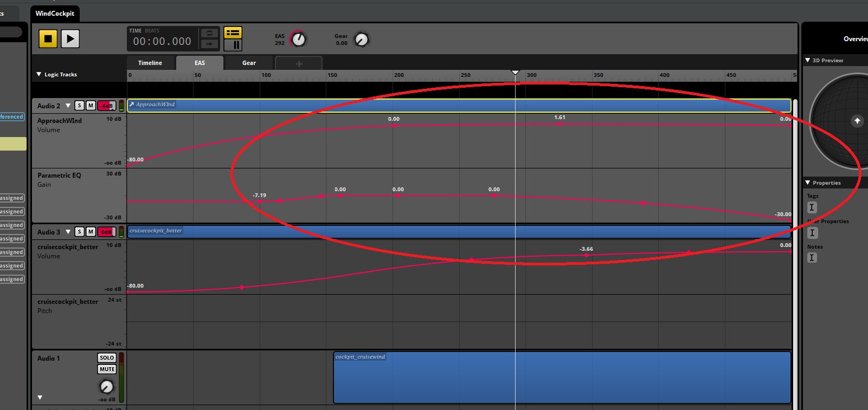
Task: Open the Timeline tab
Action: point(150,63)
